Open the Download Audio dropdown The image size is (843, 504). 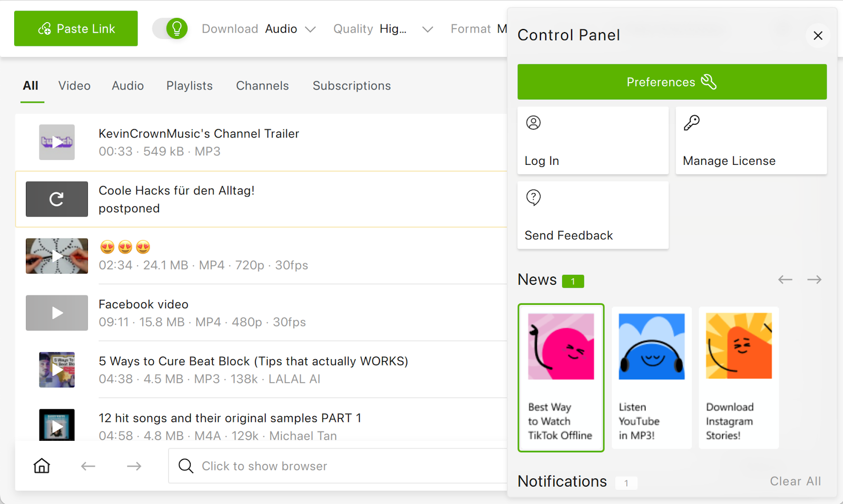pos(259,29)
